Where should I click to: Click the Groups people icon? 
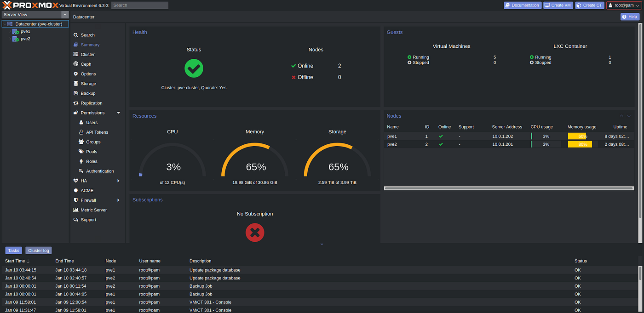tap(81, 142)
